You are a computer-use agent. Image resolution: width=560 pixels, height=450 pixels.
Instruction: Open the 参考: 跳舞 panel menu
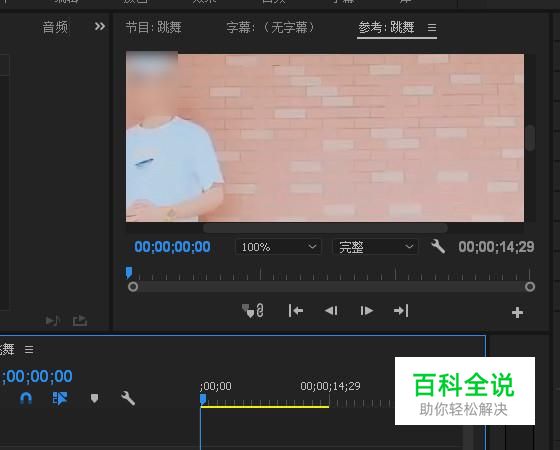point(432,28)
